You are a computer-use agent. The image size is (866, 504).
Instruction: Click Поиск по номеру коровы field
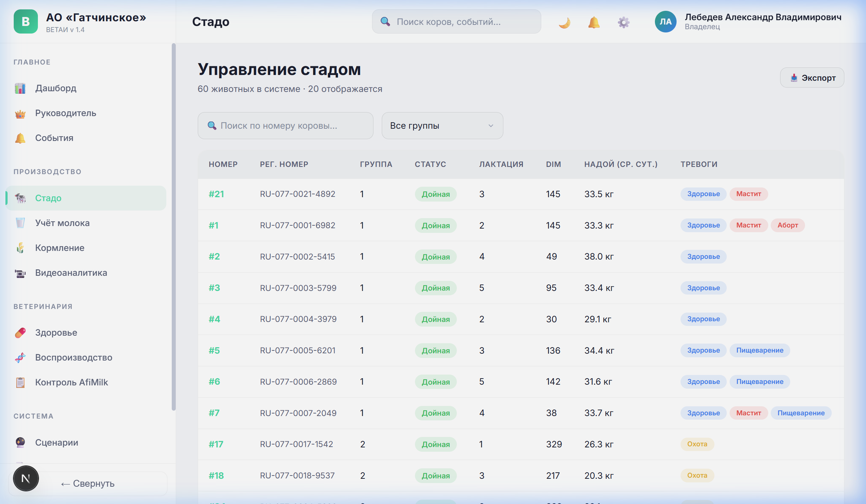285,126
